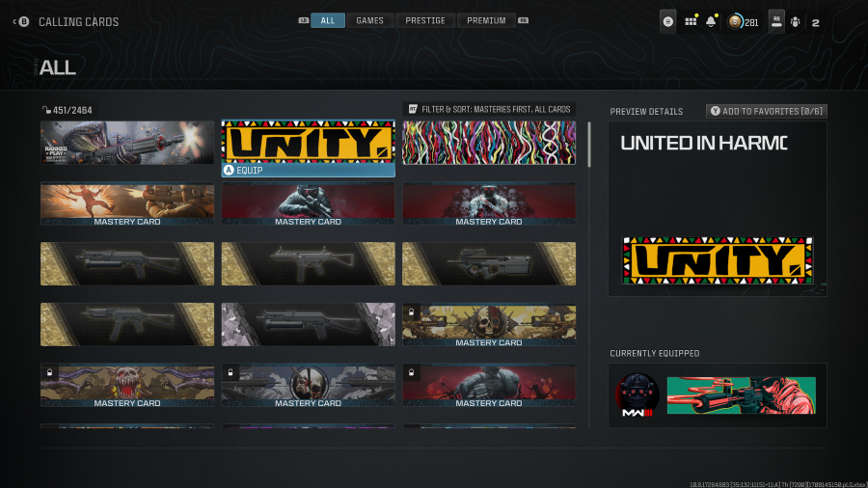Image resolution: width=868 pixels, height=488 pixels.
Task: Click the Currently Equipped label
Action: click(654, 353)
